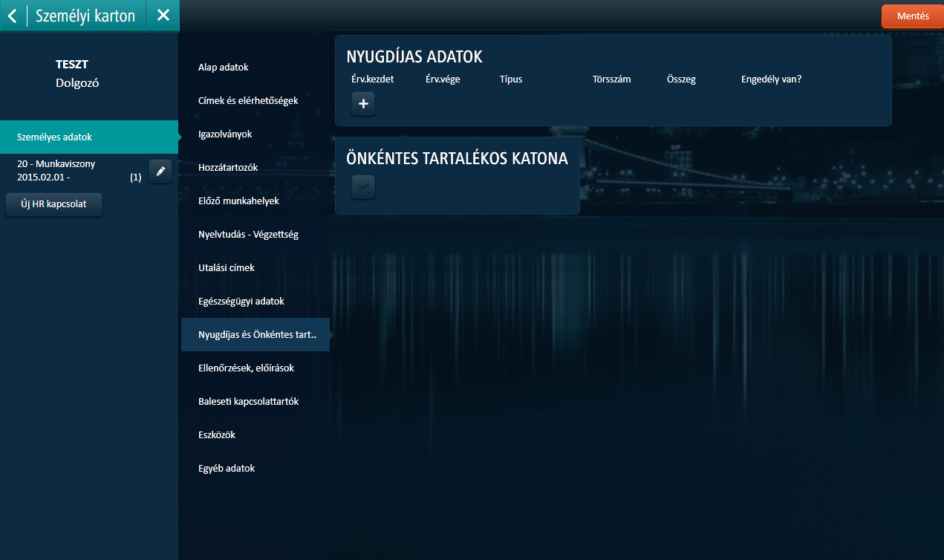This screenshot has height=560, width=944.
Task: Show the Egészségügyi adatok section
Action: [241, 302]
